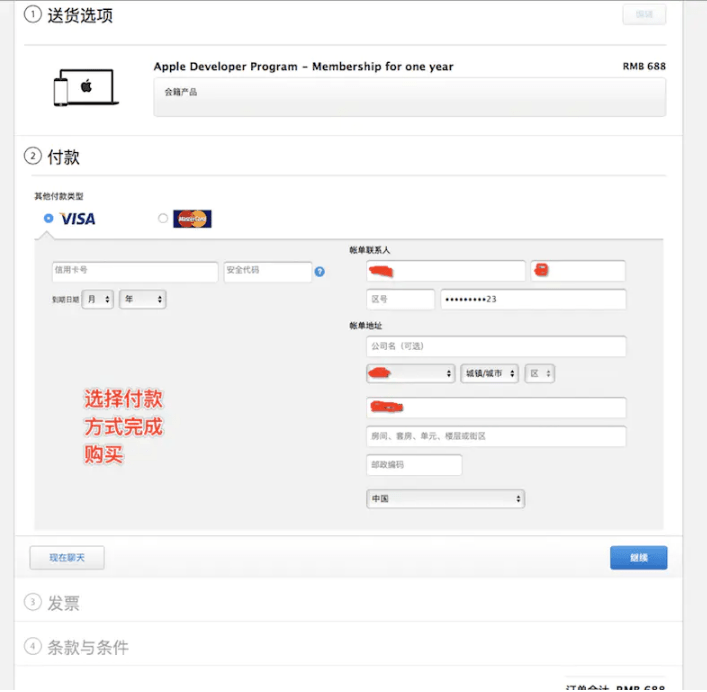Expand the 条款与条件 terms section
The width and height of the screenshot is (707, 692).
87,647
